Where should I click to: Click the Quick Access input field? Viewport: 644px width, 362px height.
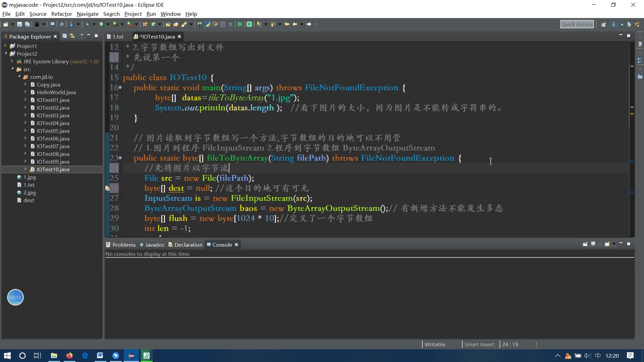[x=577, y=24]
